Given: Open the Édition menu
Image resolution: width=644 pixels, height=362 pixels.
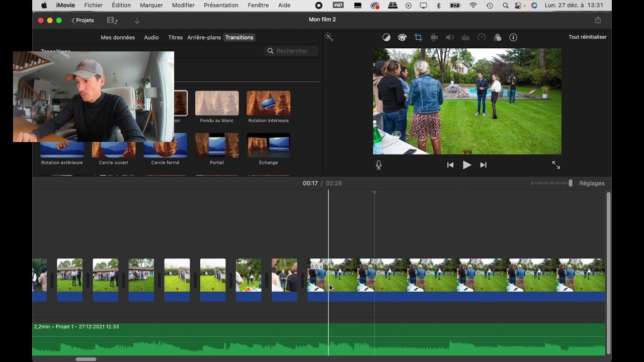Looking at the screenshot, I should tap(121, 6).
